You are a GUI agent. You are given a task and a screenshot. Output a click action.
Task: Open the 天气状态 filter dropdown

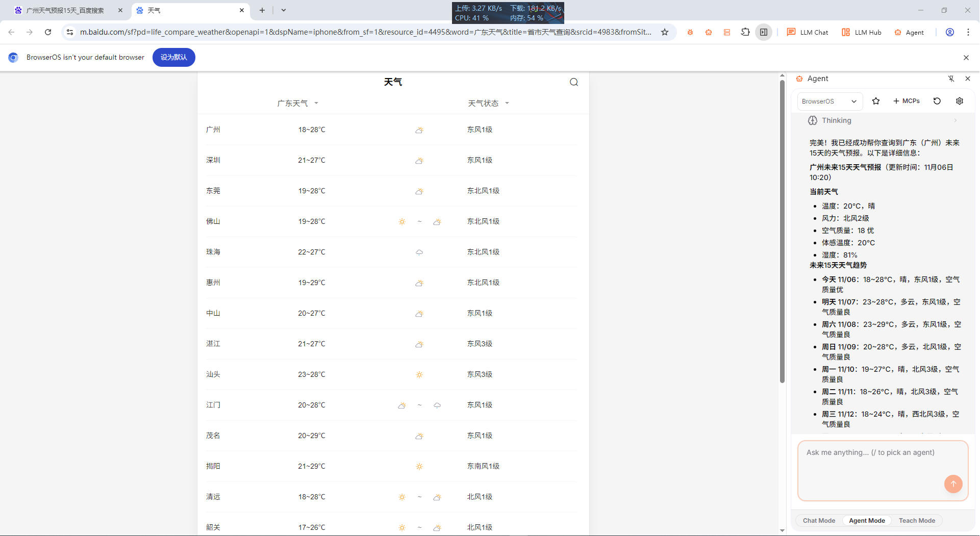click(x=488, y=104)
